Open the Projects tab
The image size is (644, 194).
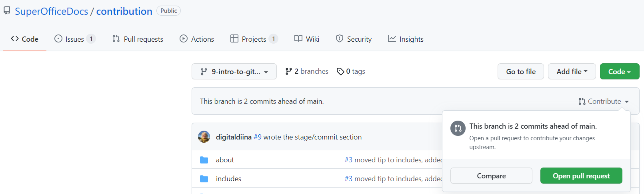[254, 39]
